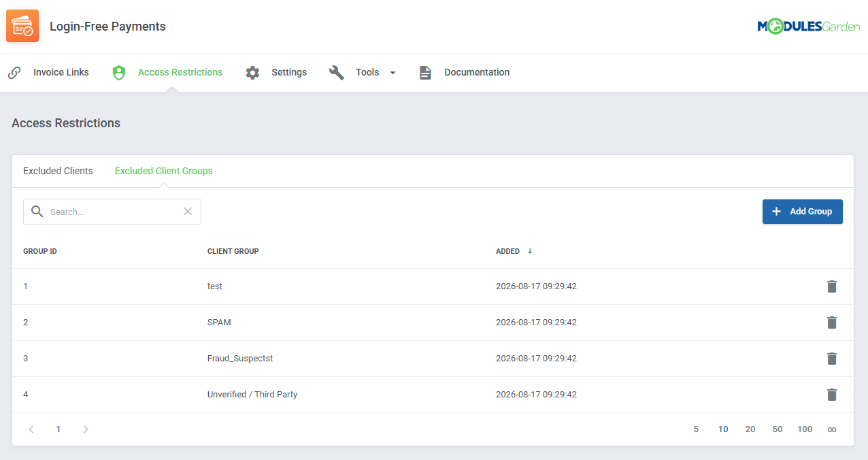Sort by Client Group column header
Screen dimensions: 868x460
(233, 251)
